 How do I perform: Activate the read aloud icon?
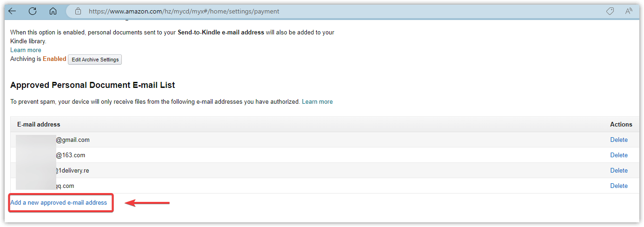coord(629,11)
